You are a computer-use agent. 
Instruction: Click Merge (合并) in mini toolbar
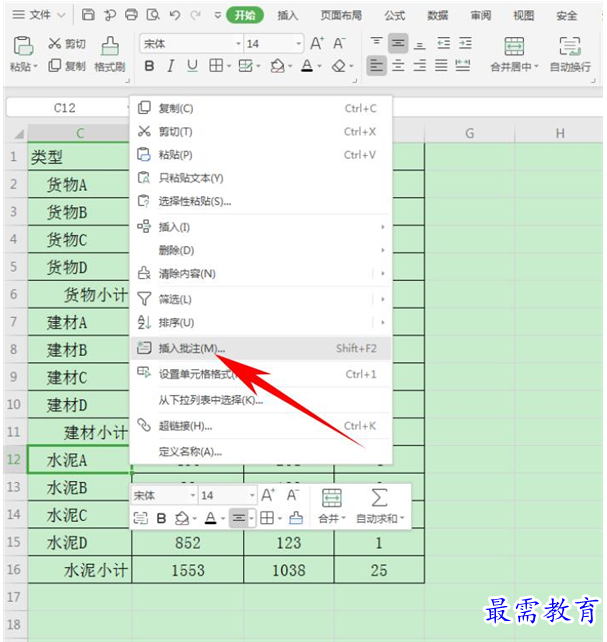332,506
